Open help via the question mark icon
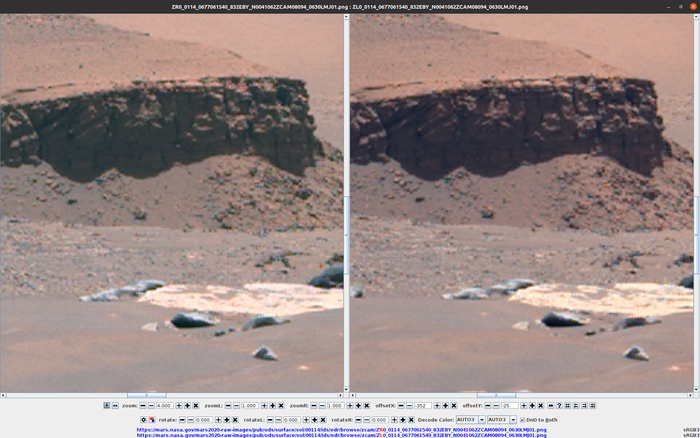Image resolution: width=700 pixels, height=438 pixels. tap(559, 406)
